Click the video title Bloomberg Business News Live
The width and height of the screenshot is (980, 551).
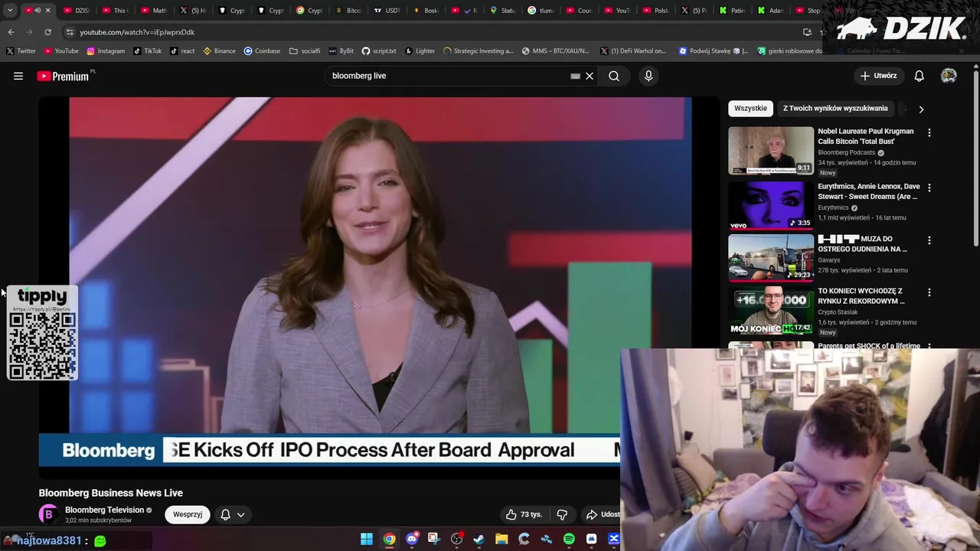click(x=111, y=493)
